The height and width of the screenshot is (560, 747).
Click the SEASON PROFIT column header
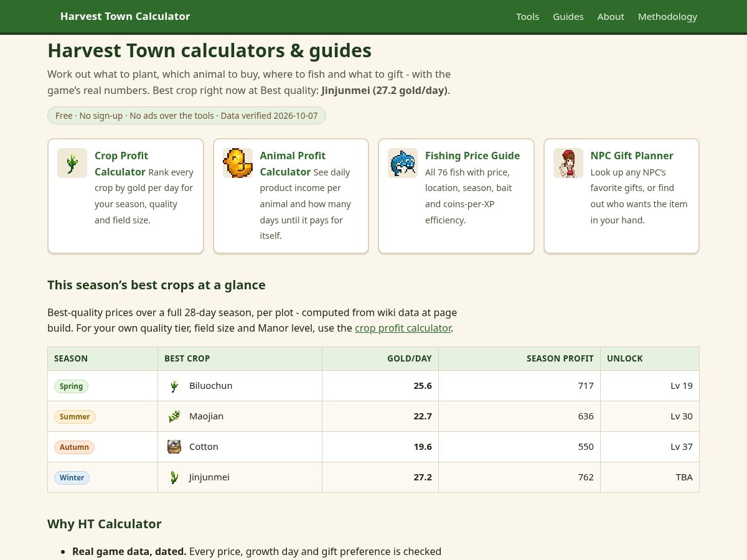pyautogui.click(x=519, y=358)
